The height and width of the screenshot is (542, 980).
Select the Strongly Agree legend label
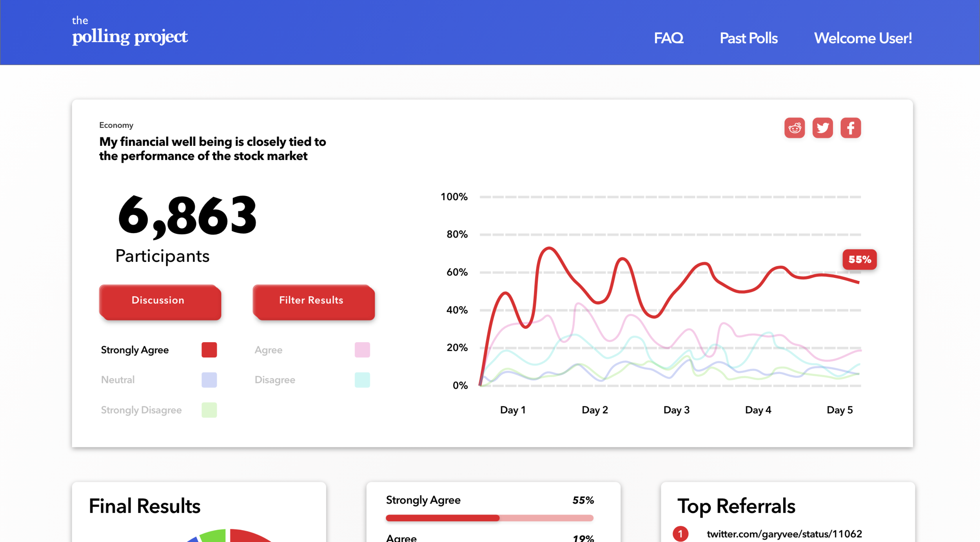tap(135, 350)
